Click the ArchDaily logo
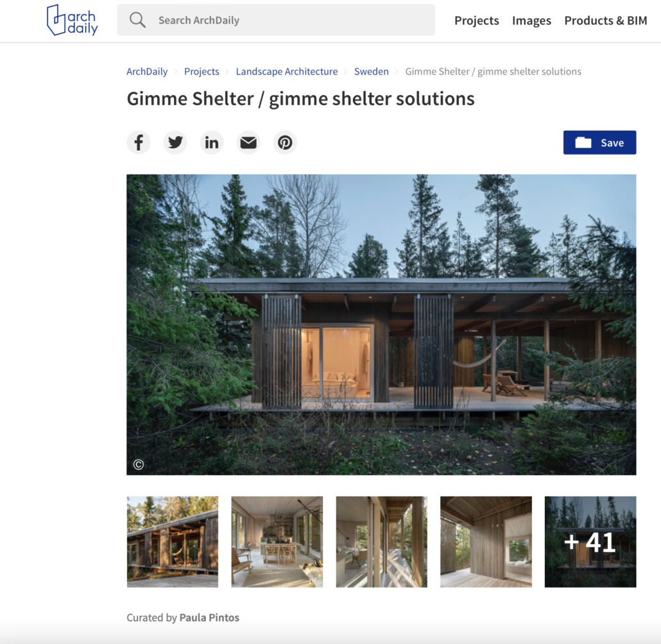This screenshot has height=644, width=661. pyautogui.click(x=72, y=21)
